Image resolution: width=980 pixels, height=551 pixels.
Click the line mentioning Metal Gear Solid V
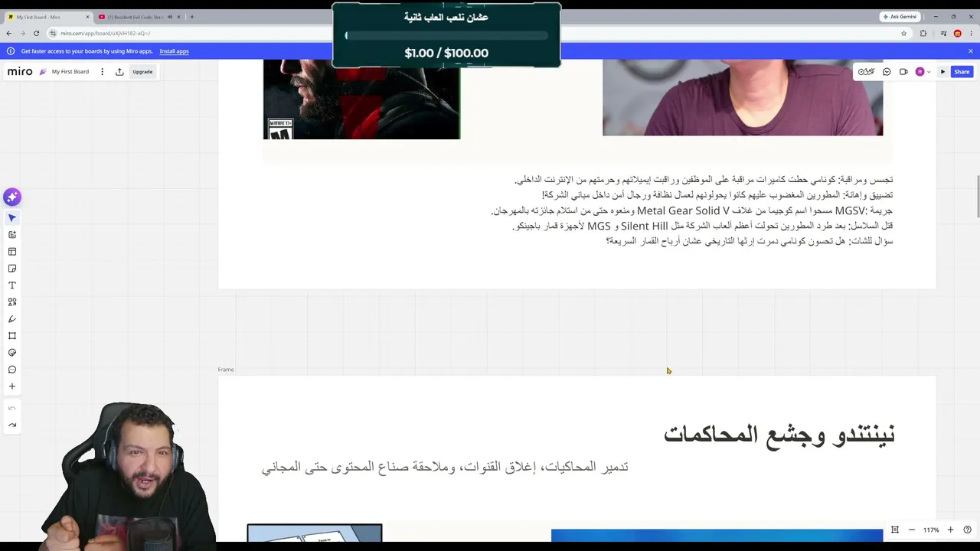pyautogui.click(x=692, y=210)
